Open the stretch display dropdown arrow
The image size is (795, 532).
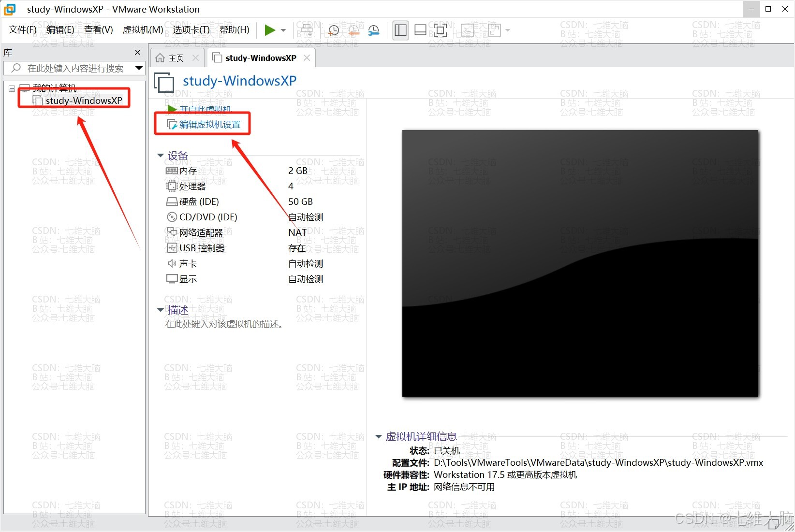(508, 30)
